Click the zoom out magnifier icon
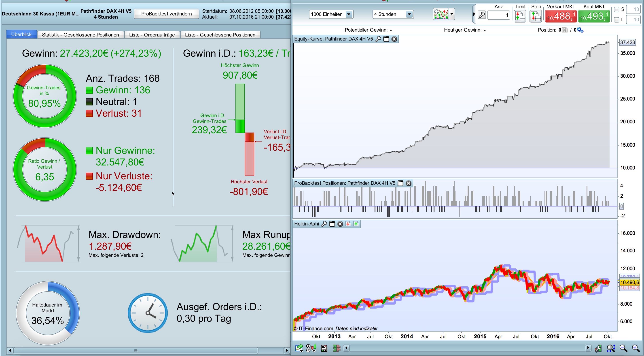Image resolution: width=644 pixels, height=356 pixels. [623, 348]
